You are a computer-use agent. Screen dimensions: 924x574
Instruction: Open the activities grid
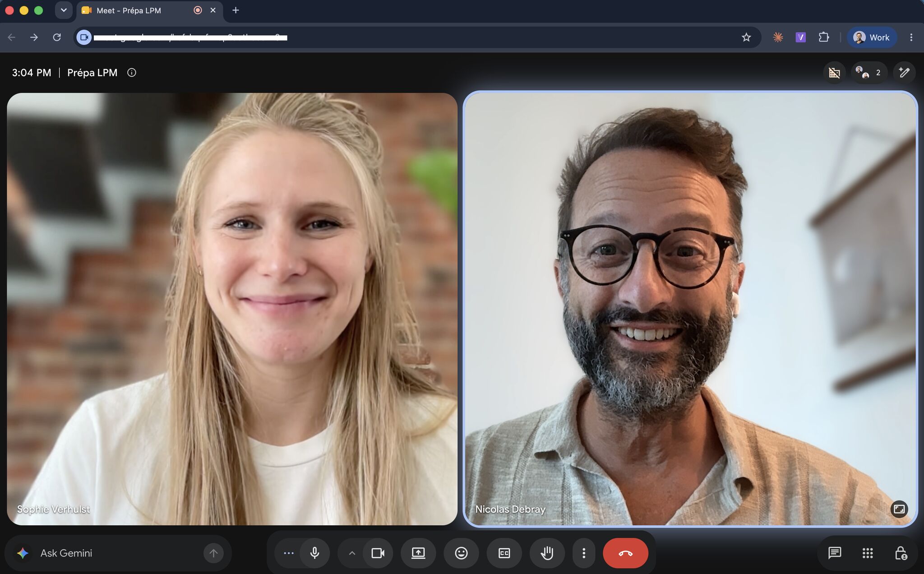pos(868,553)
